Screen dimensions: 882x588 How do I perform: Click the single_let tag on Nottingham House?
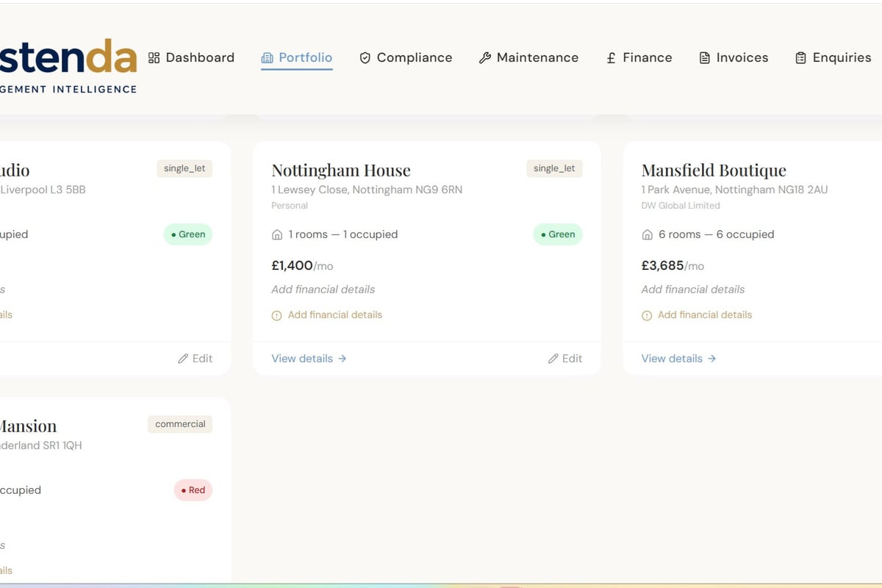click(554, 168)
